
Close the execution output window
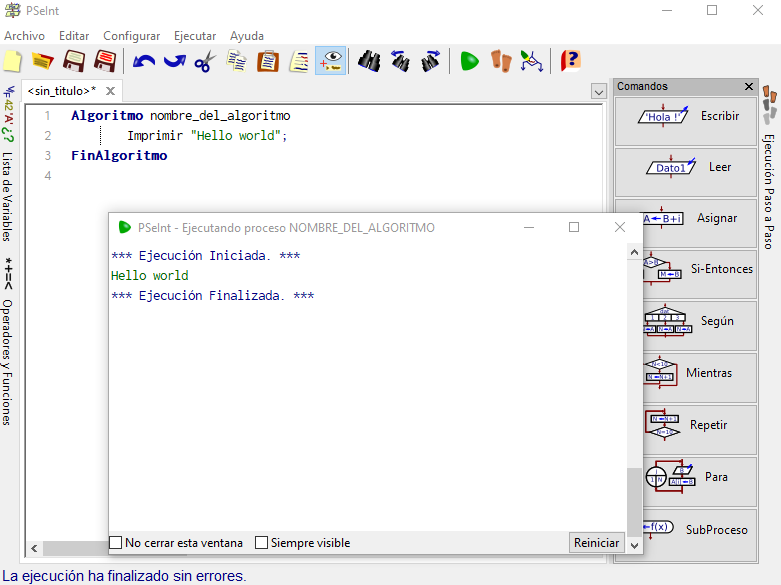coord(620,227)
